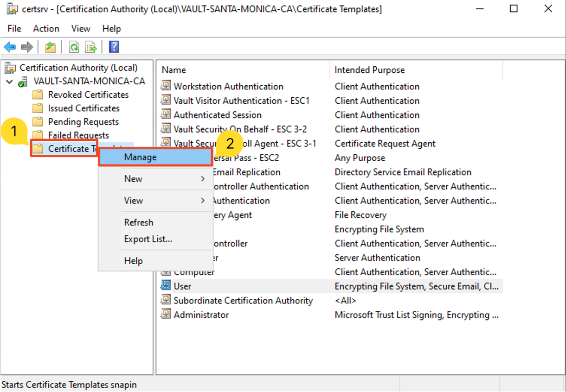Select the Workstation Authentication template icon
Screen dimensions: 566x392
[x=166, y=86]
